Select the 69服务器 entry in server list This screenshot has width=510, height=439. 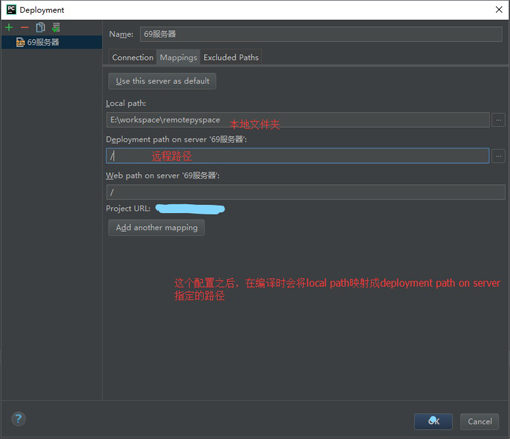(52, 42)
